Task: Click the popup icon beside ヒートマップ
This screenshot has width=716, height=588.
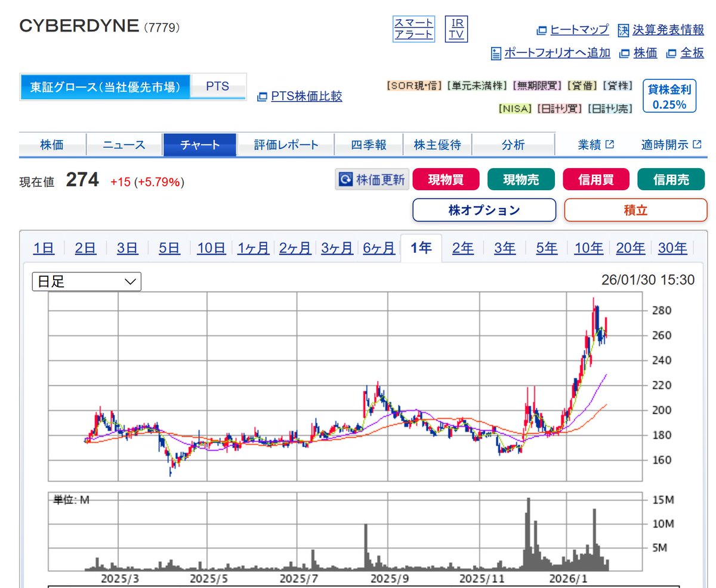Action: (x=542, y=30)
